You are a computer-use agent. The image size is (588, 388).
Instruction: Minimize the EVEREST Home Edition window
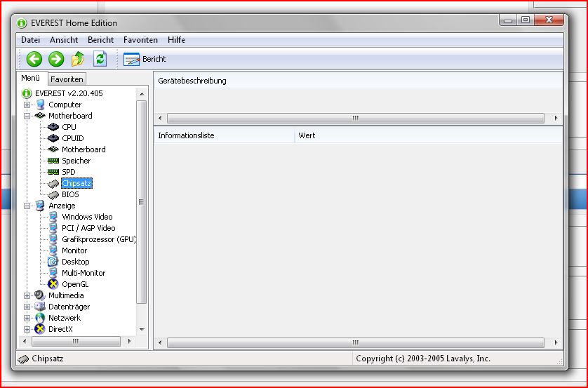508,20
